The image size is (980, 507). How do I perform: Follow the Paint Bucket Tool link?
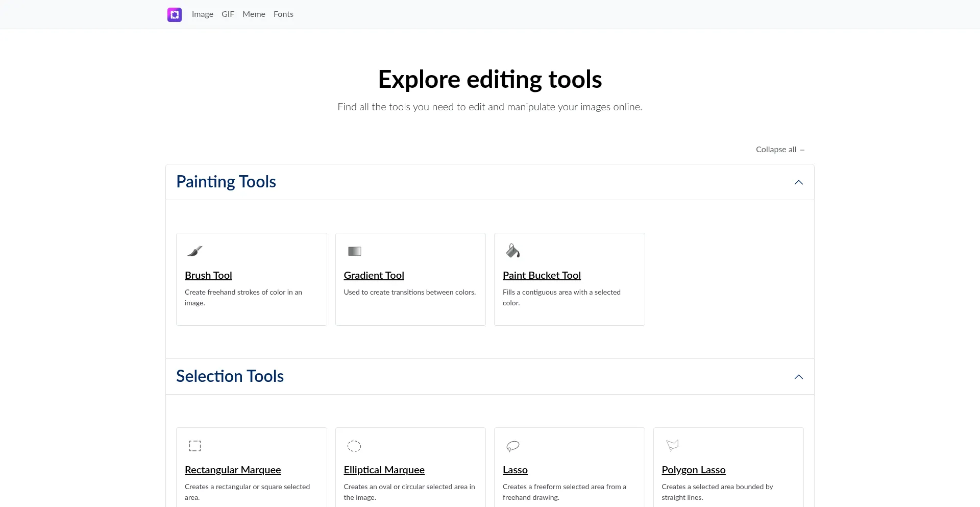(542, 275)
